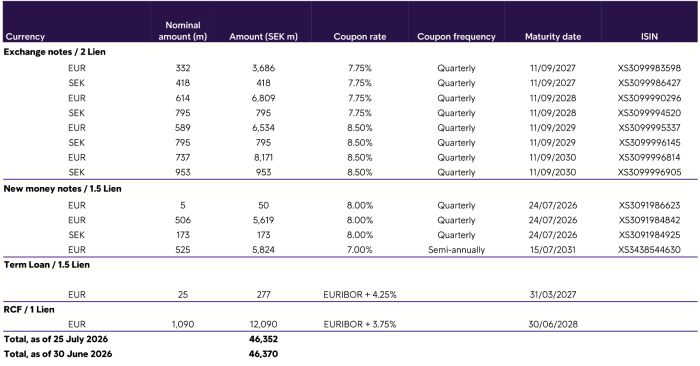Screen dimensions: 700x366
Task: Click amount 5,619 in SEK column
Action: [x=263, y=220]
